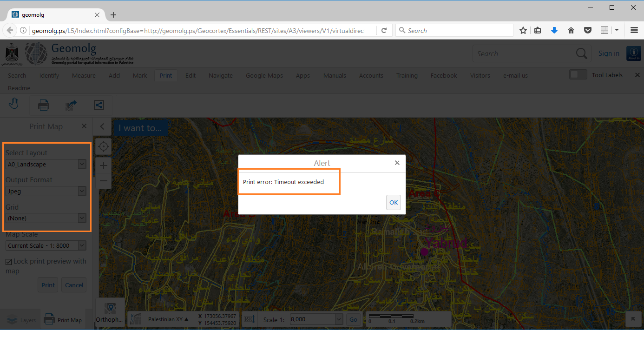Click OK in the Alert dialog
Viewport: 644px width, 344px height.
[393, 202]
